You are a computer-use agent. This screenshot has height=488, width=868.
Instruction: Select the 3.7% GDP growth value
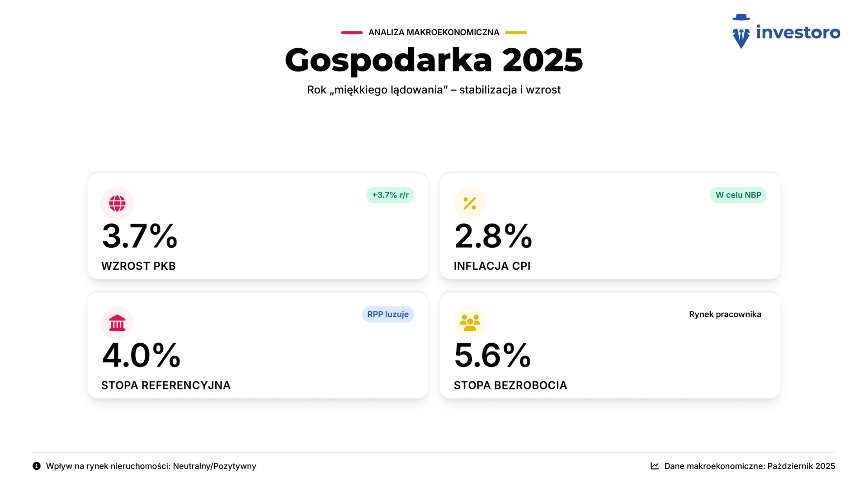[140, 236]
